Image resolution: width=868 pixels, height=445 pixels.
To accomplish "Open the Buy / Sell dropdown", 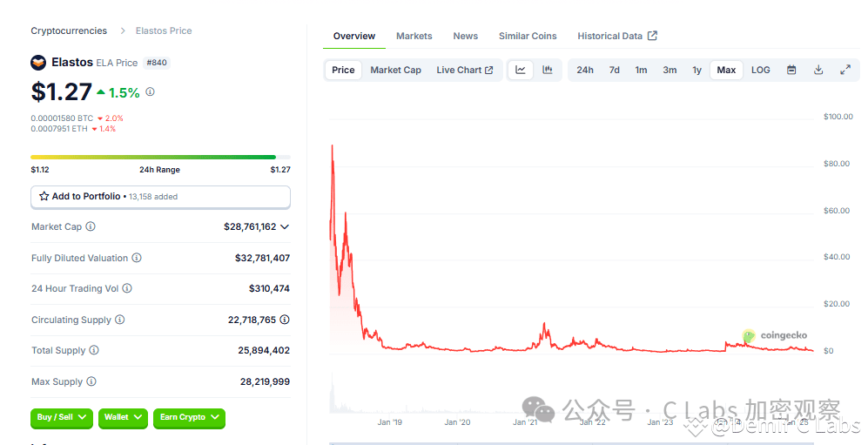I will click(x=62, y=417).
